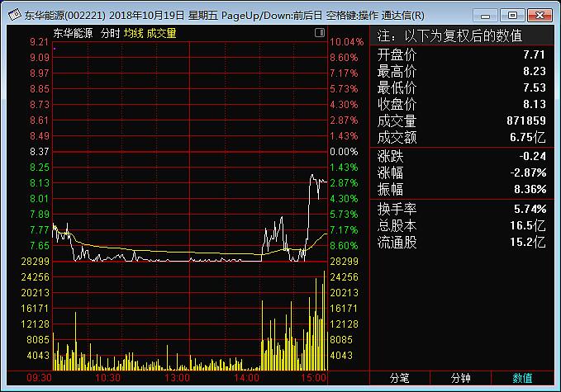Click the 15:00 time axis label

tap(313, 378)
